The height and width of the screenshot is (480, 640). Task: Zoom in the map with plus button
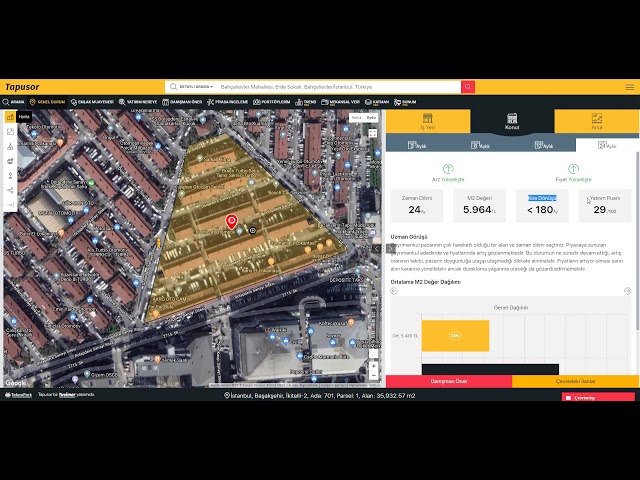[373, 366]
